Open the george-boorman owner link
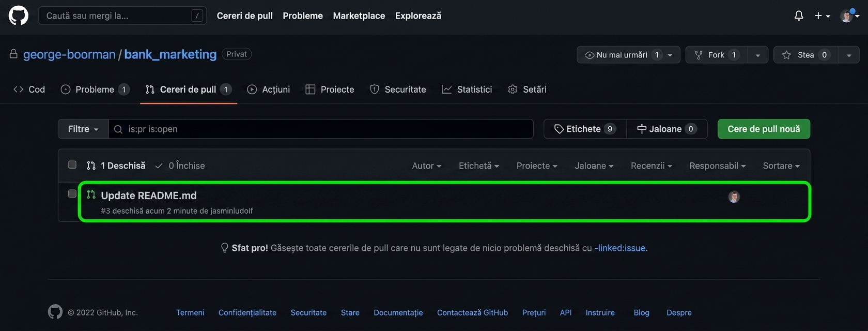The width and height of the screenshot is (868, 331). [x=69, y=54]
